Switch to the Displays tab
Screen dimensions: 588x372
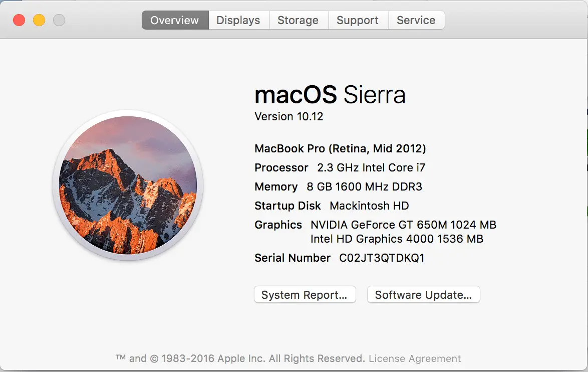pos(238,21)
